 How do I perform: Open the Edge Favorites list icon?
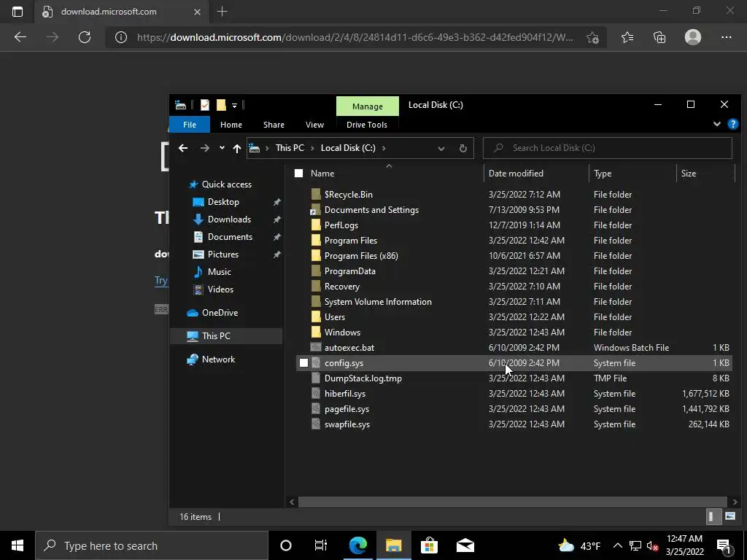click(627, 37)
